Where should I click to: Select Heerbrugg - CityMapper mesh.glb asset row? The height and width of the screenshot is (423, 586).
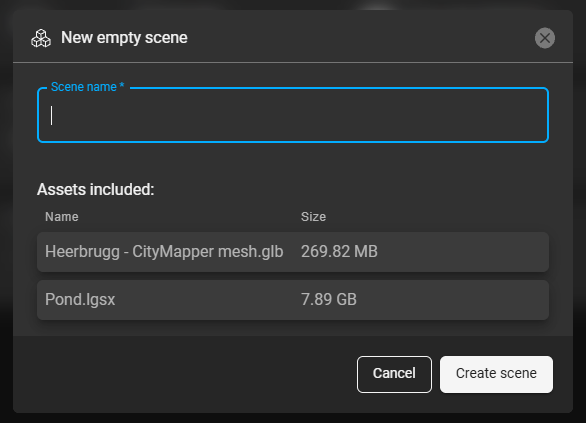click(x=293, y=252)
